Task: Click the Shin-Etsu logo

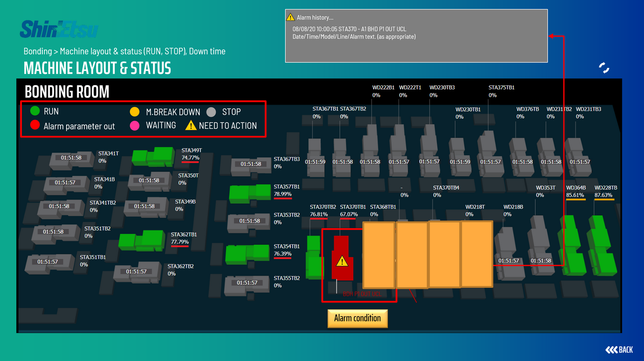Action: [x=59, y=29]
